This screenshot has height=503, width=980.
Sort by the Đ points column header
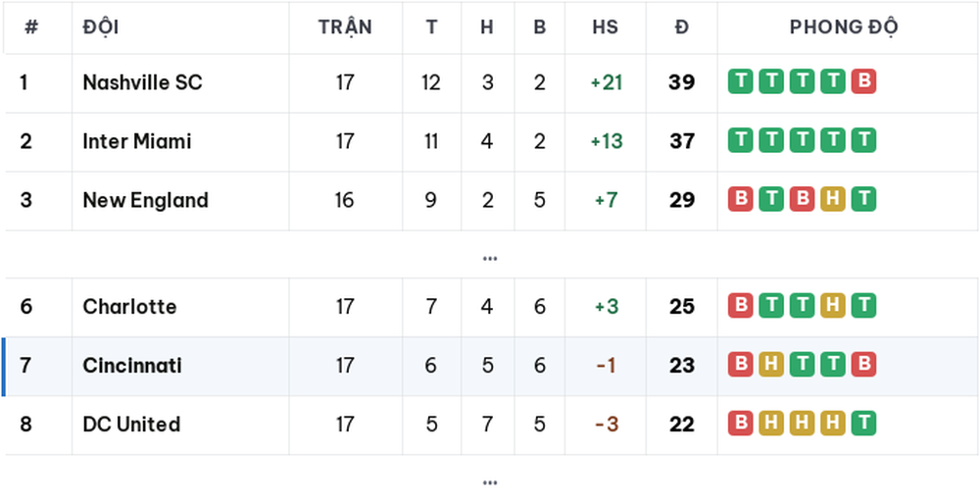click(682, 26)
